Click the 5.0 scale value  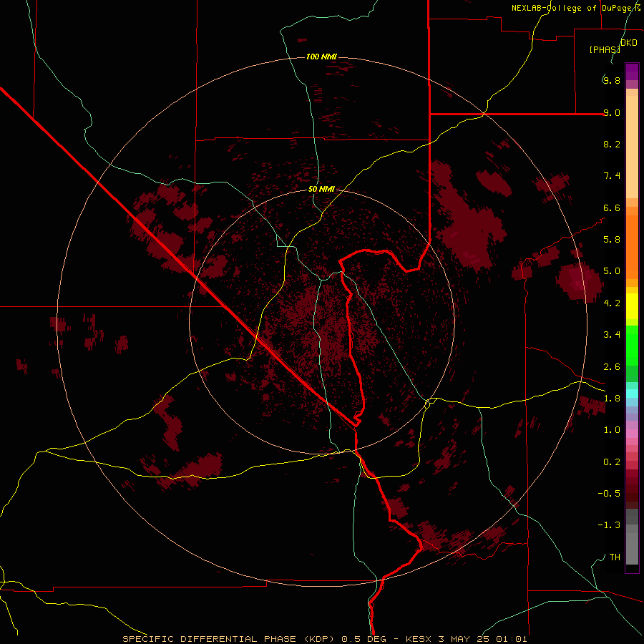(612, 271)
